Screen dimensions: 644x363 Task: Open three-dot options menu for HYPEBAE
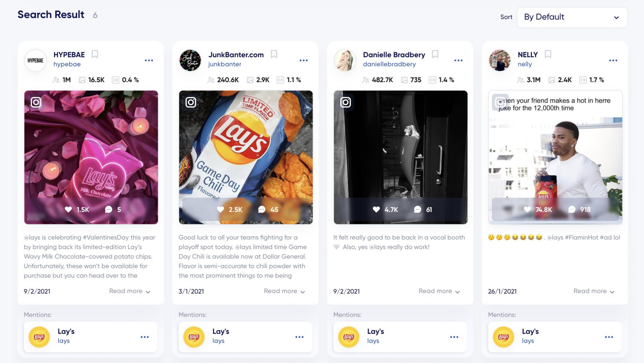coord(149,60)
